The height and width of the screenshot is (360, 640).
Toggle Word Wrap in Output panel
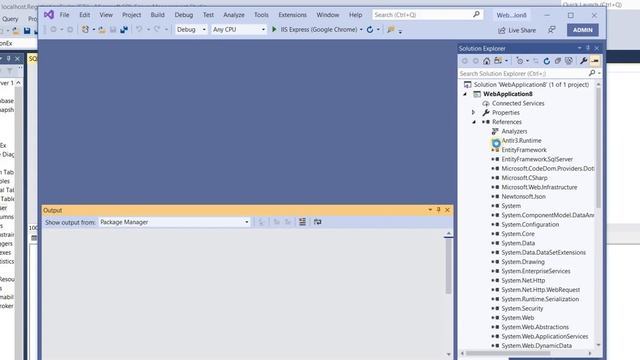click(x=317, y=222)
